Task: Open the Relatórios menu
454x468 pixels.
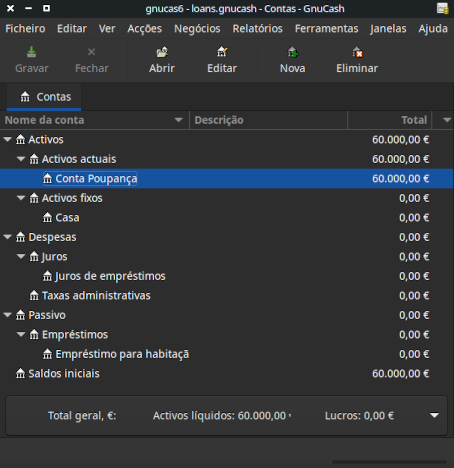Action: point(258,29)
